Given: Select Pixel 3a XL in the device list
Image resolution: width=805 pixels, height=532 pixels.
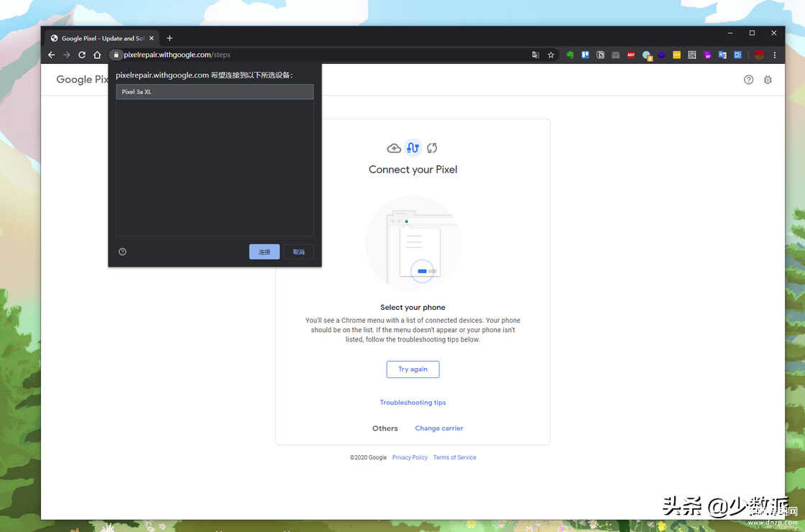Looking at the screenshot, I should coord(215,92).
